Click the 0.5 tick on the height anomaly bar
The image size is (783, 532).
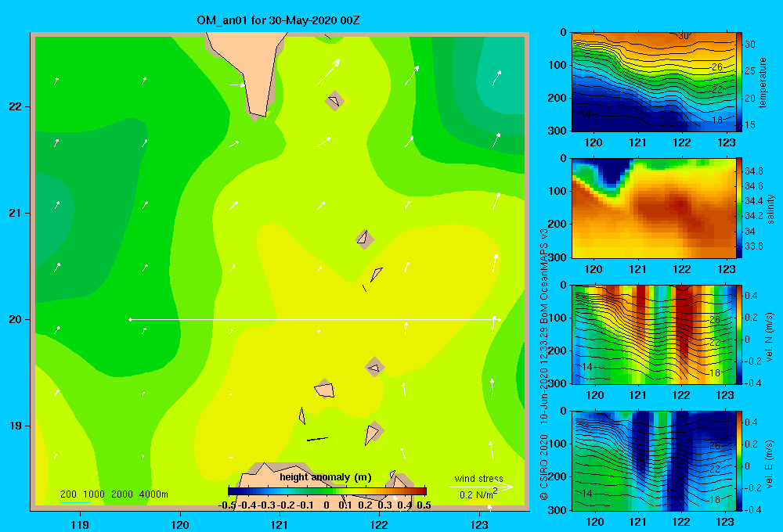(424, 505)
